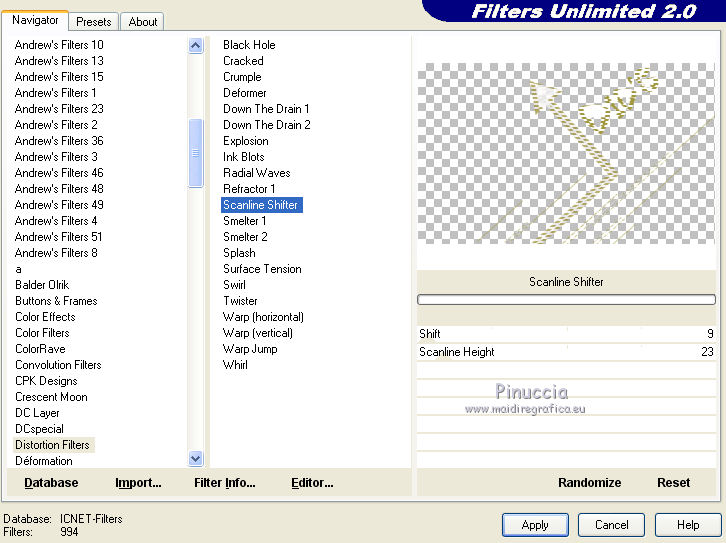Select Andrew's Filters 36 category
The height and width of the screenshot is (543, 726).
point(59,141)
